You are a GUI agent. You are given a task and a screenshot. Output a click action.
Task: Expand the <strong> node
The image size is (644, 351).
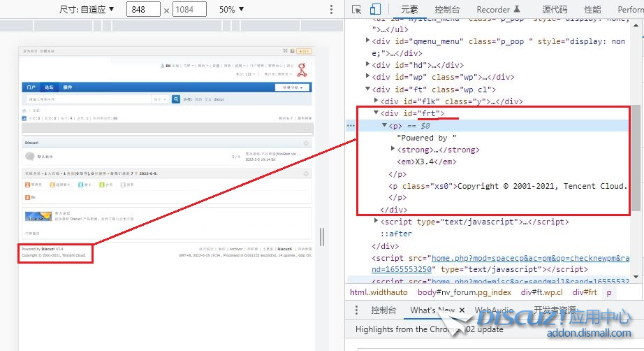tap(393, 149)
